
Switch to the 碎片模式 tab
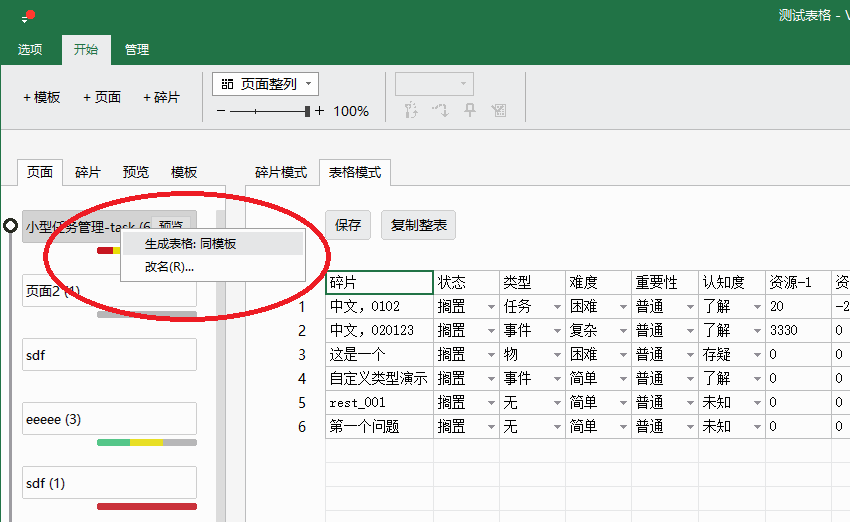coord(281,172)
